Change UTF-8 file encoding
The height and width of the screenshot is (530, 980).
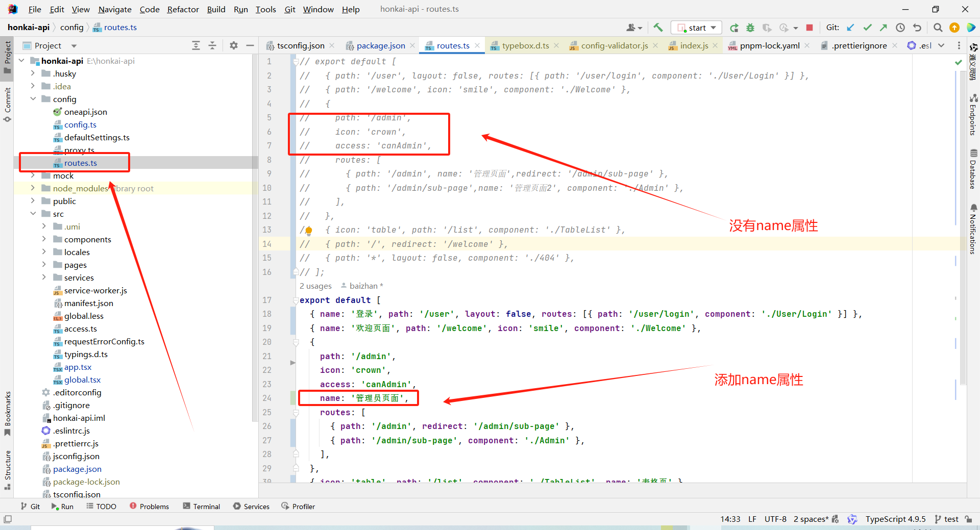click(x=775, y=519)
